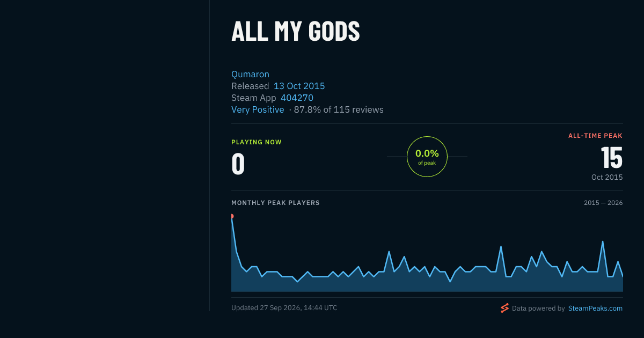This screenshot has width=644, height=338.
Task: Click the Oct 2015 peak date label
Action: [x=607, y=177]
